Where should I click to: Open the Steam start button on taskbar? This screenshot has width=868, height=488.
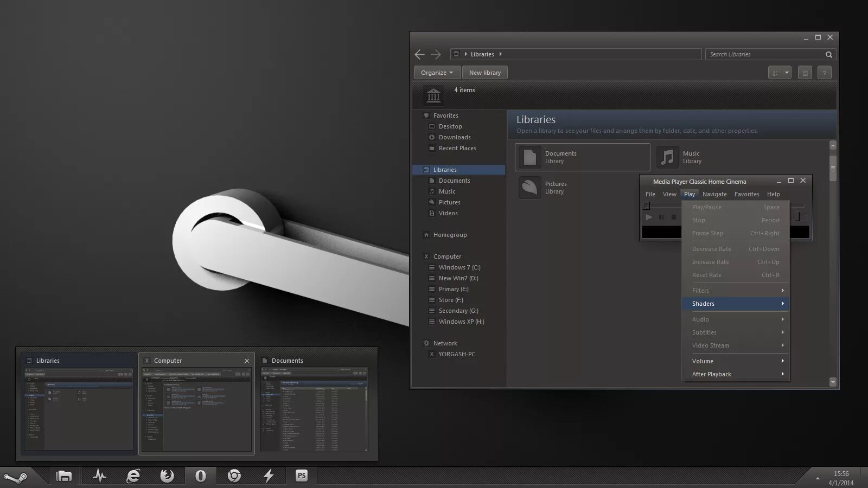15,477
